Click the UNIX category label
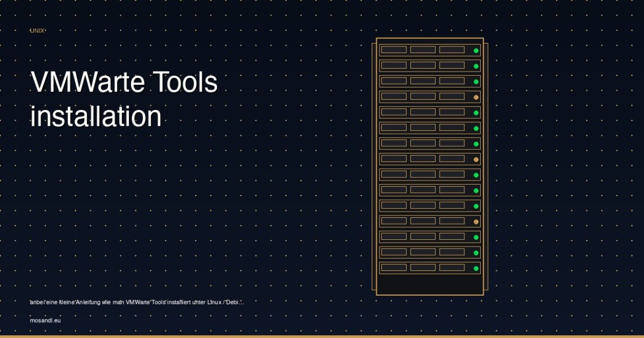The height and width of the screenshot is (338, 644). [37, 31]
